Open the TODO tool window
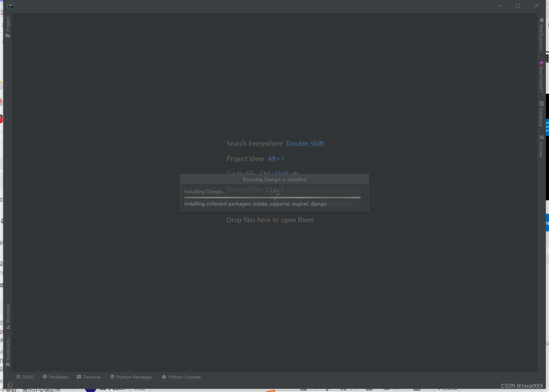The width and height of the screenshot is (549, 392). [x=25, y=377]
